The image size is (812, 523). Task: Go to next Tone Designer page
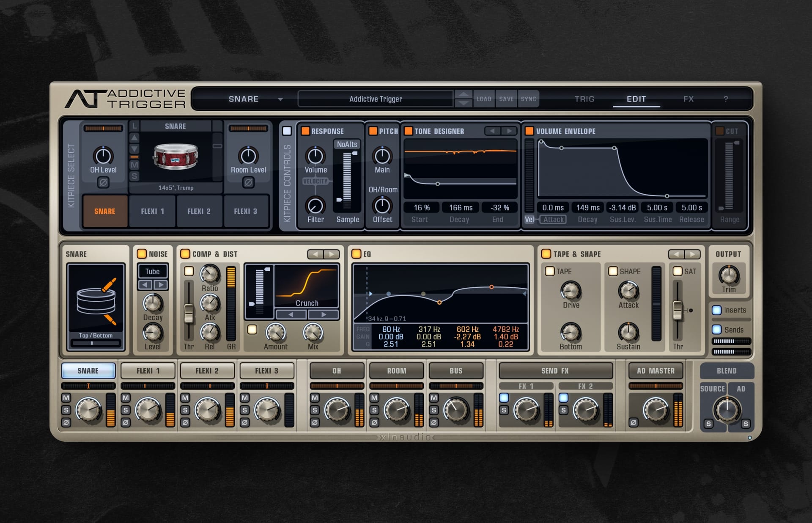click(x=509, y=131)
